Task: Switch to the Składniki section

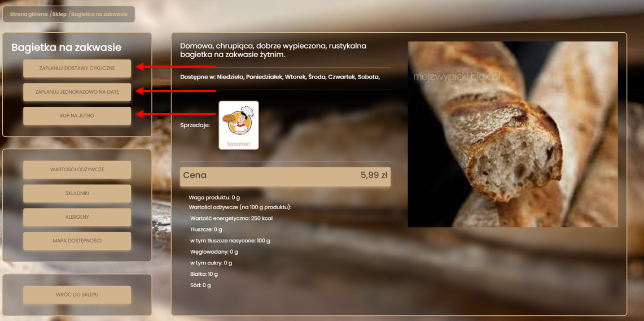Action: pyautogui.click(x=77, y=193)
